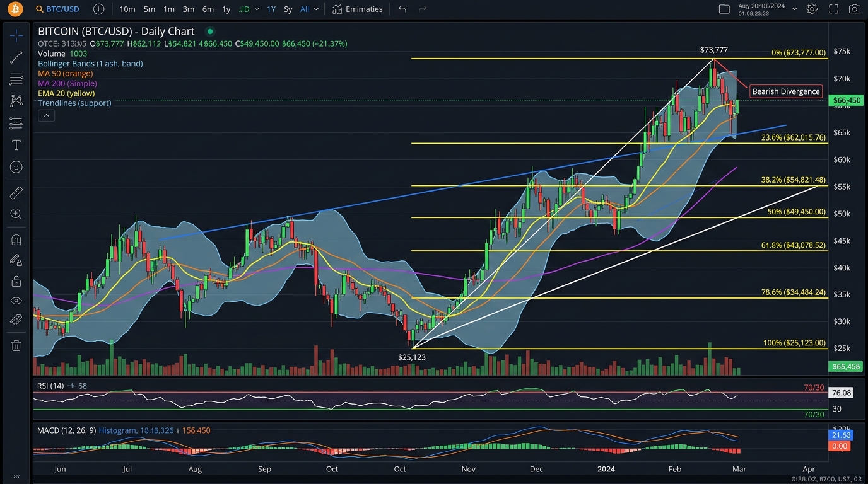Screen dimensions: 868x484
Task: Enable magnet snapping mode
Action: pos(16,239)
